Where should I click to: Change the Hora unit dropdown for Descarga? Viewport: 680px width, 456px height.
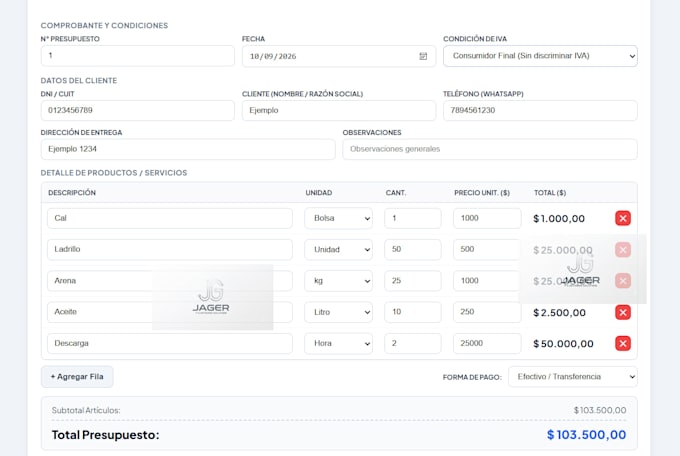coord(338,343)
